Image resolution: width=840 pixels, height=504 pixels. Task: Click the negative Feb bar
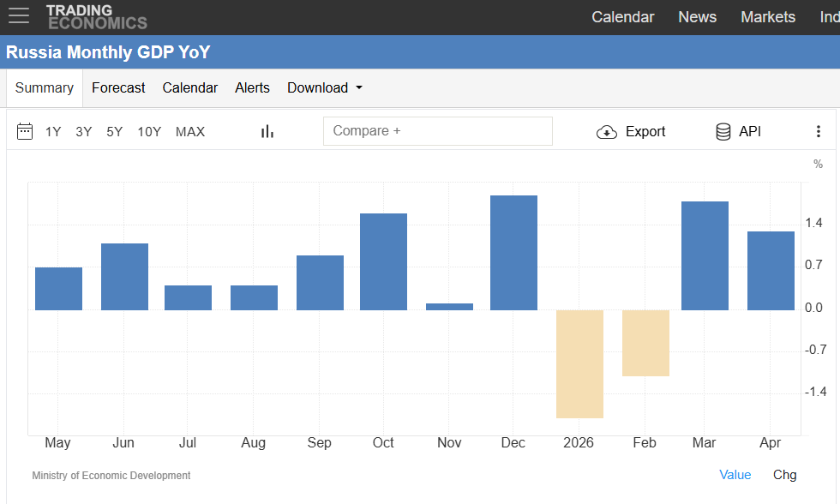pyautogui.click(x=645, y=343)
